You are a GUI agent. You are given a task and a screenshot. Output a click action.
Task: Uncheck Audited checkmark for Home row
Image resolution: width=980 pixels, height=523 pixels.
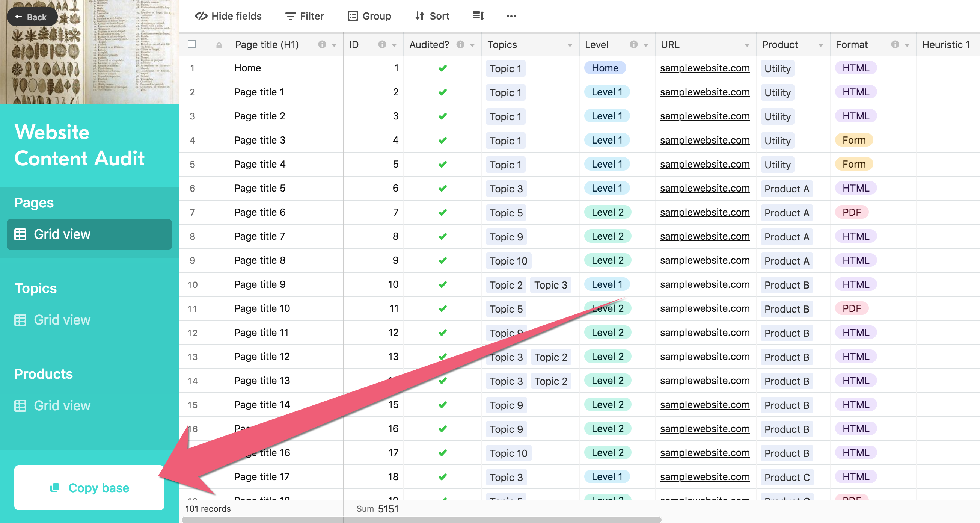[x=442, y=68]
